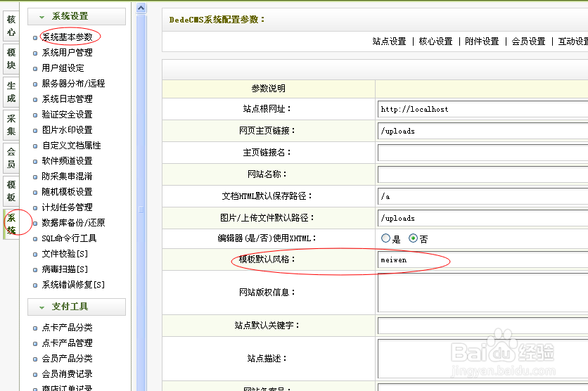The height and width of the screenshot is (391, 588).
Task: Select 是 radio for XHTML editor
Action: 385,238
